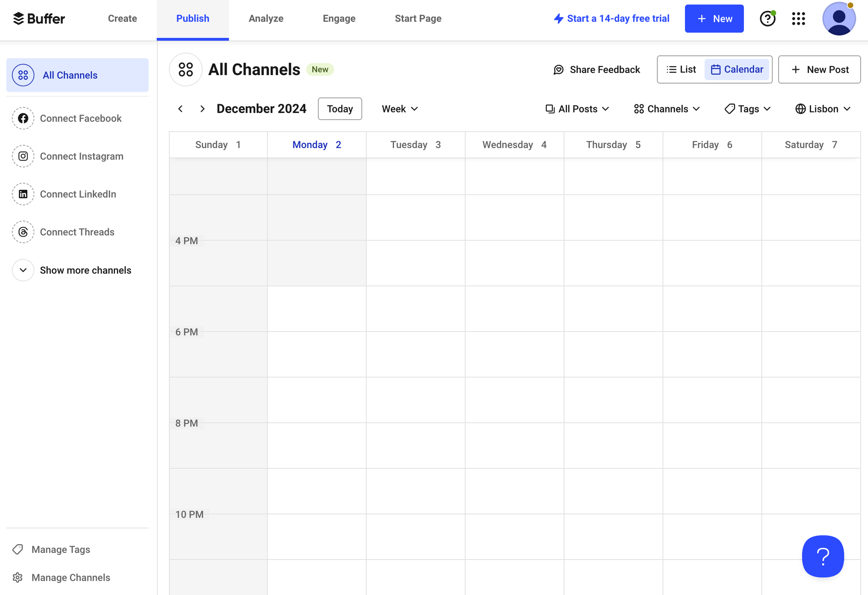Start a 14-day free trial
Viewport: 868px width, 595px height.
pos(612,18)
